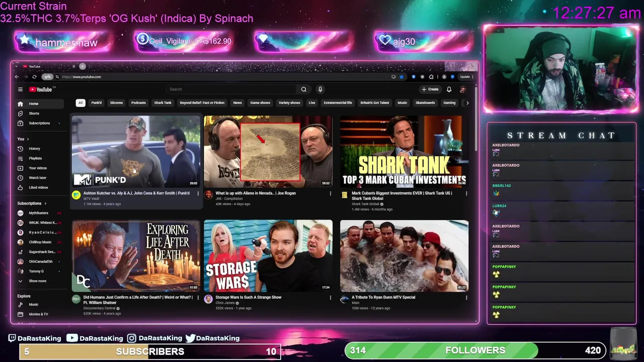The height and width of the screenshot is (362, 644).
Task: Open History in the sidebar
Action: (40, 148)
